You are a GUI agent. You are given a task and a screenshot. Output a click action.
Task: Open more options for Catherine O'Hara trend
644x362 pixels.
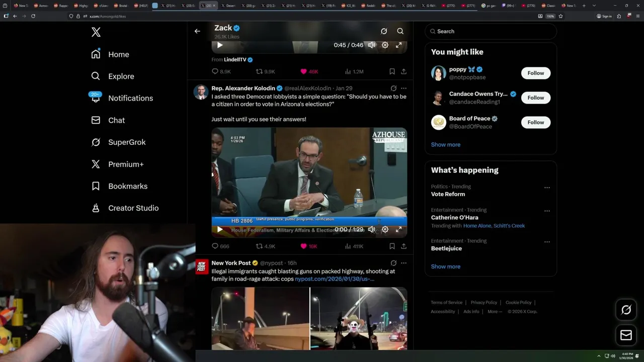(547, 211)
